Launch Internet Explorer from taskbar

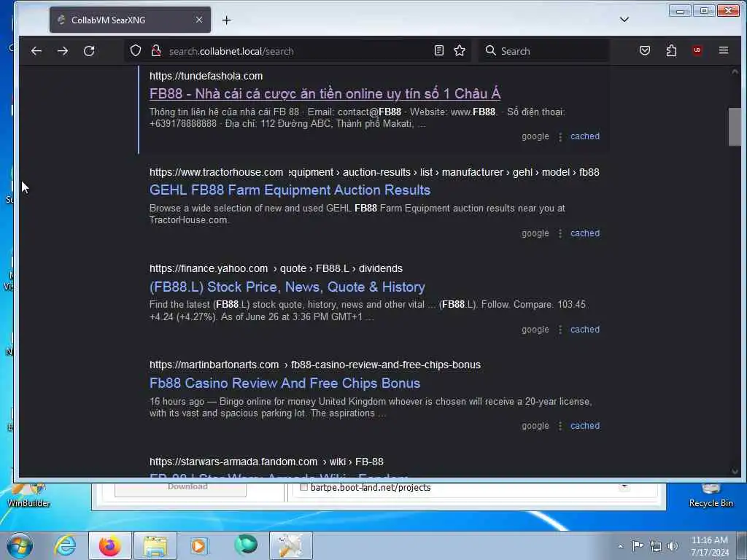point(65,545)
